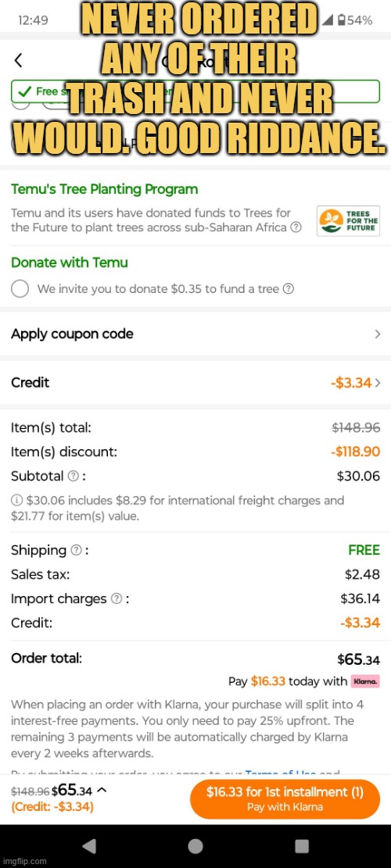
Task: Pay $16.33 first installment with Klarna
Action: [285, 798]
